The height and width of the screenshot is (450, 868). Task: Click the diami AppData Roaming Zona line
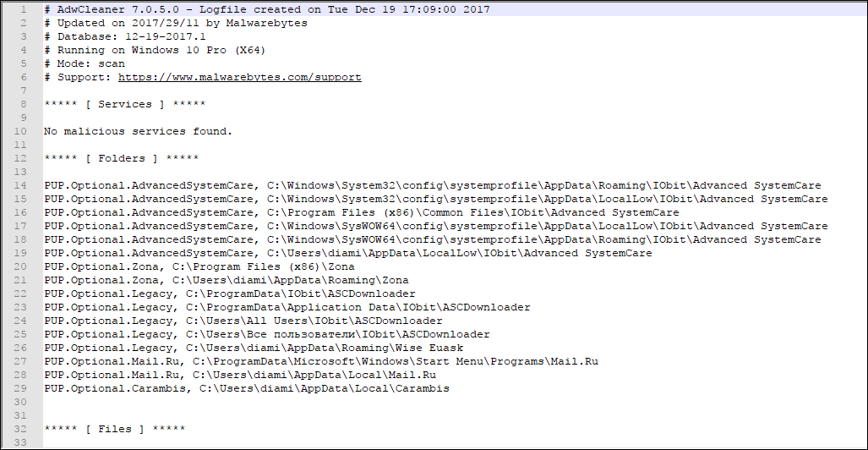[x=227, y=281]
